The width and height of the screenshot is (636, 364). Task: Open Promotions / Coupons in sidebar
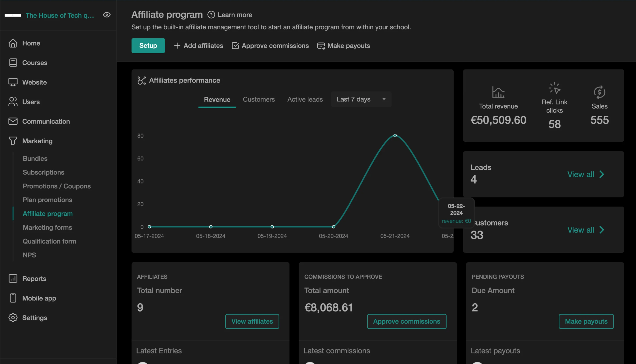click(x=57, y=186)
